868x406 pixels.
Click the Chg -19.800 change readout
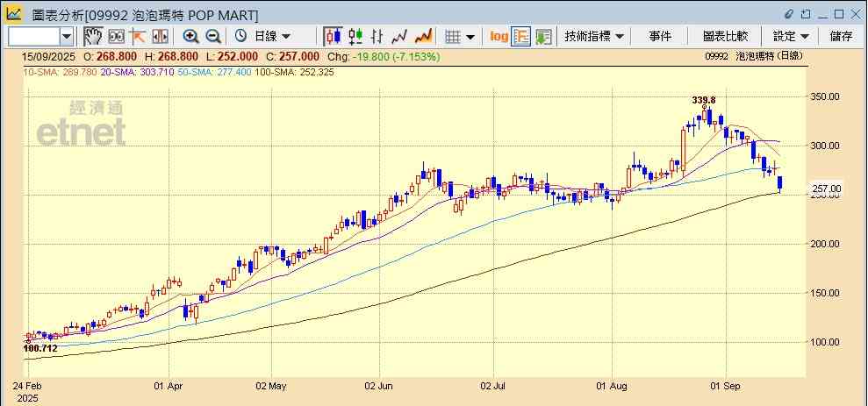click(x=384, y=56)
